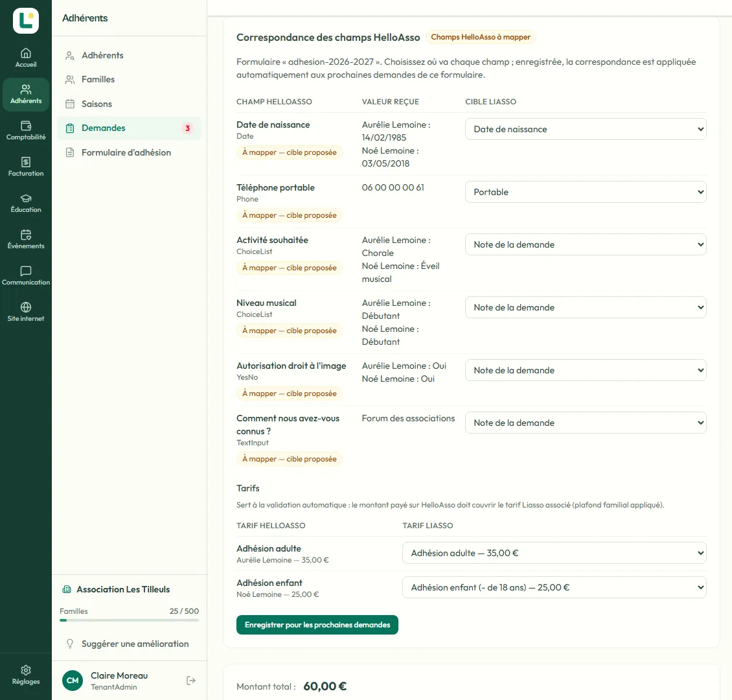Image resolution: width=732 pixels, height=700 pixels.
Task: Click the lightbulb suggestion icon
Action: pos(70,644)
